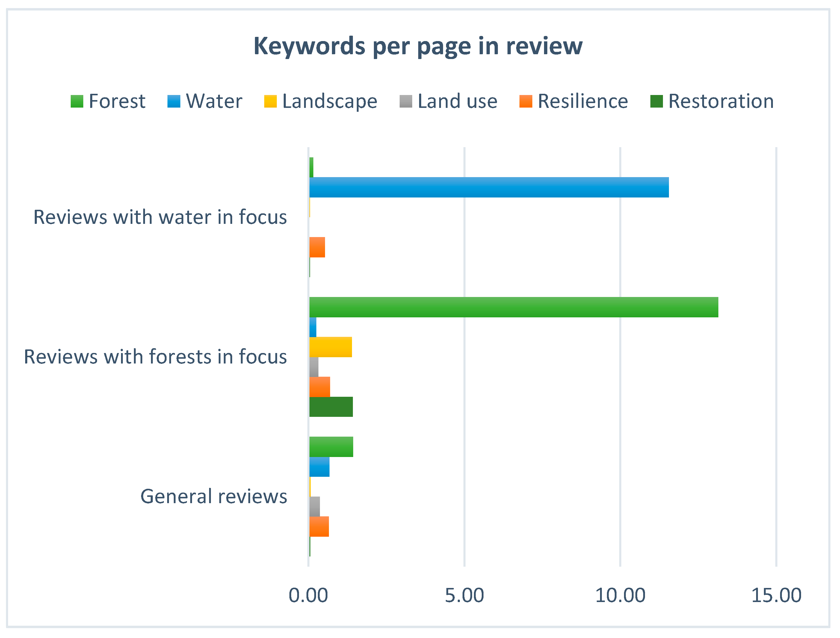Click the orange Resilience legend swatch
Screen dimensions: 840x638
(x=525, y=101)
